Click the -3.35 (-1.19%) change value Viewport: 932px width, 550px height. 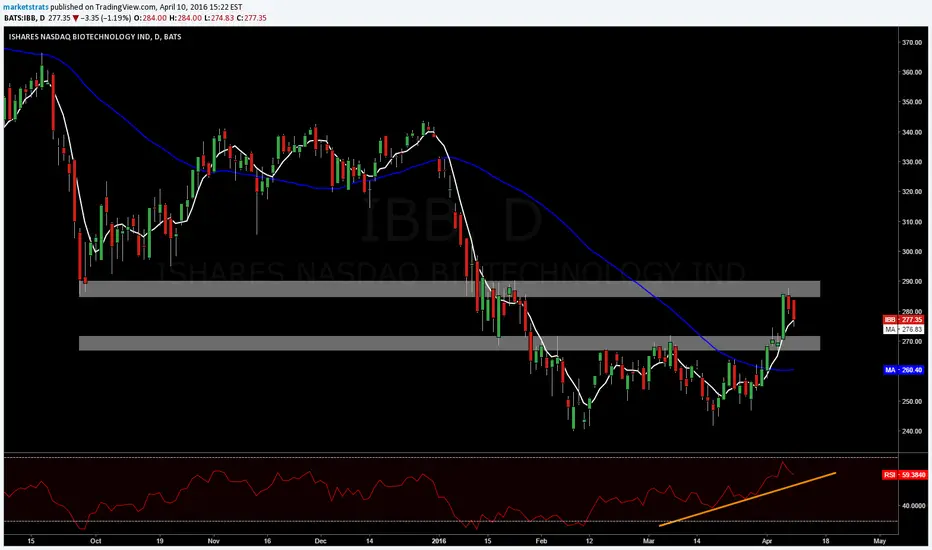click(106, 18)
